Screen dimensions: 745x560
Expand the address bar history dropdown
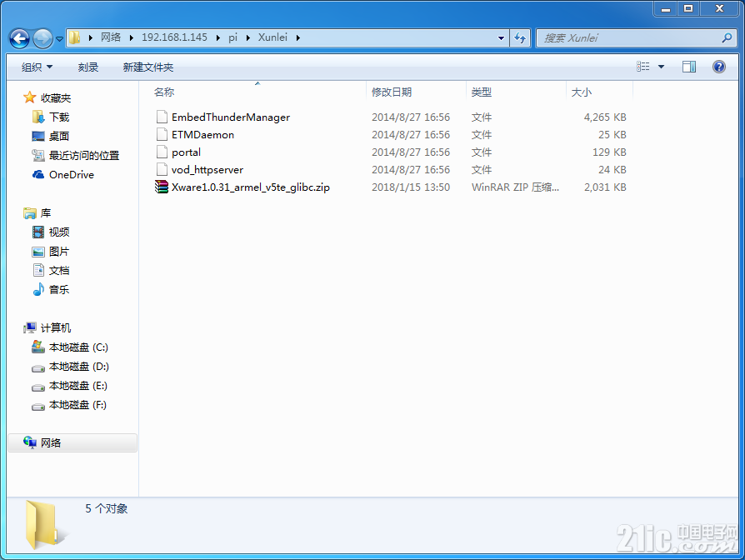tap(501, 38)
